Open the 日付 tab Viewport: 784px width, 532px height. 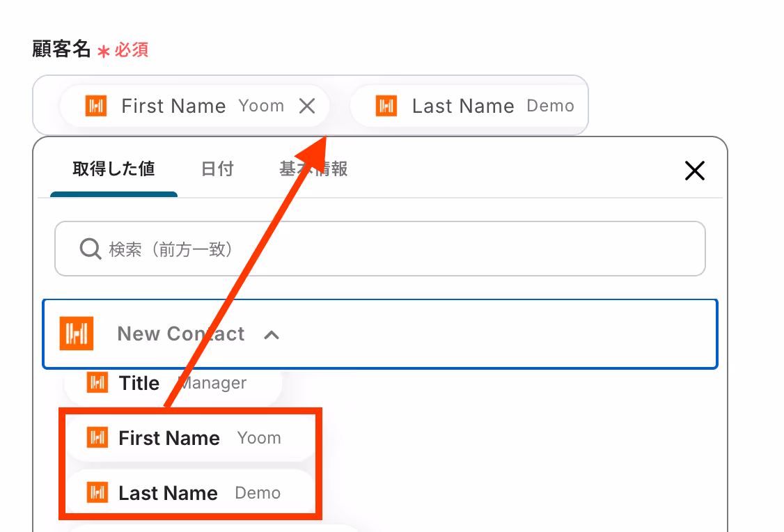[x=217, y=169]
